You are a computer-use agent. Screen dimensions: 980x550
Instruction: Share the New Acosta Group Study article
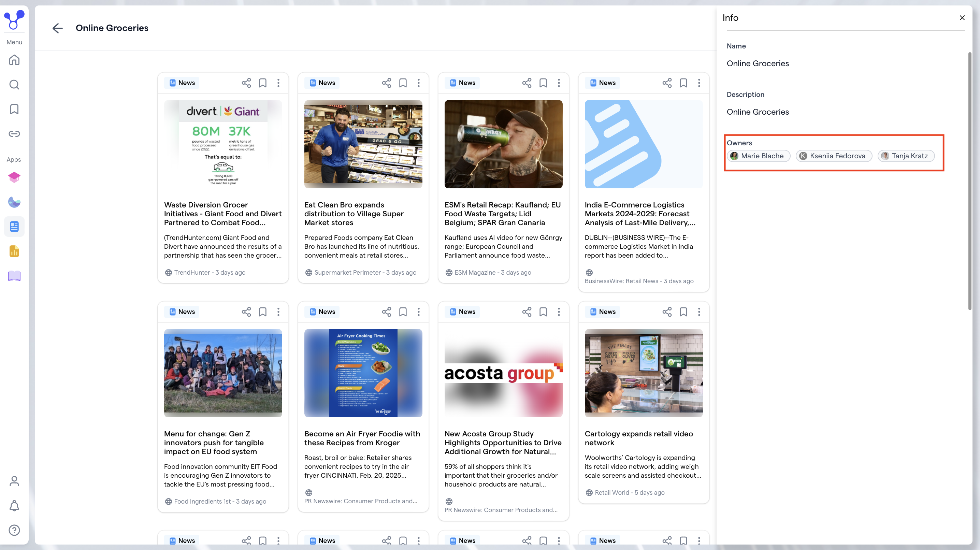(527, 312)
